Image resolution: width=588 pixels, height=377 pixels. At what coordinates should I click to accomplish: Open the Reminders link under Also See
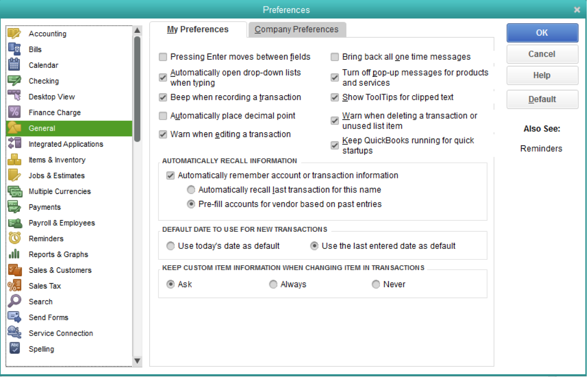(541, 148)
